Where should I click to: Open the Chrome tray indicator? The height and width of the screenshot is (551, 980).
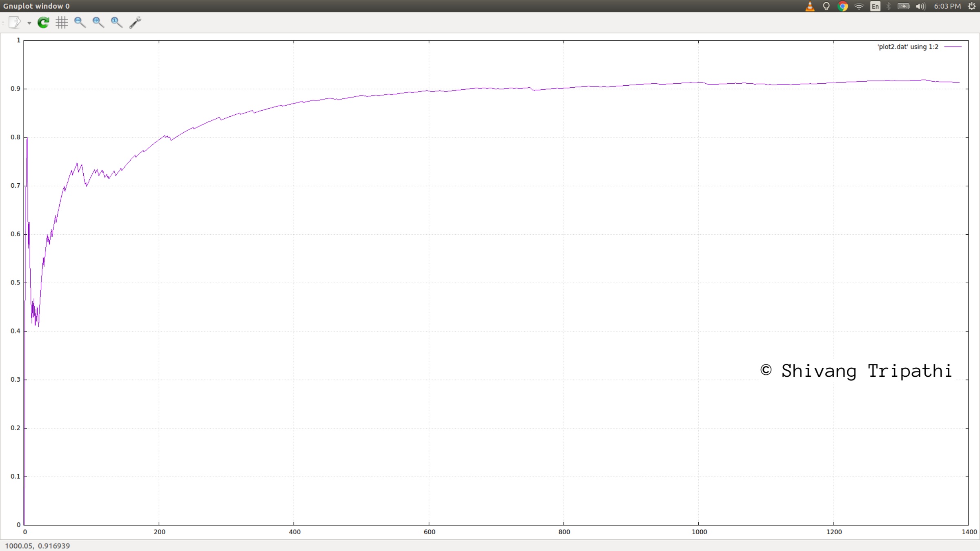click(842, 6)
